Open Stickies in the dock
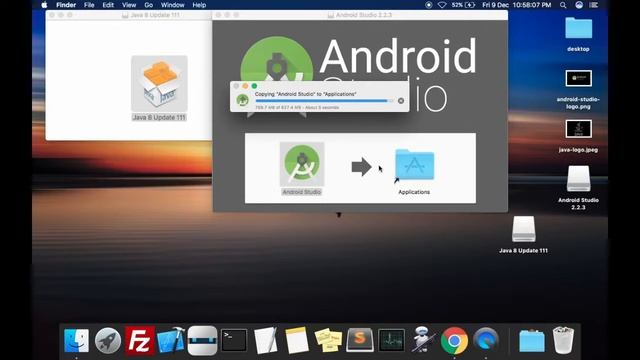The height and width of the screenshot is (360, 640). pyautogui.click(x=328, y=340)
